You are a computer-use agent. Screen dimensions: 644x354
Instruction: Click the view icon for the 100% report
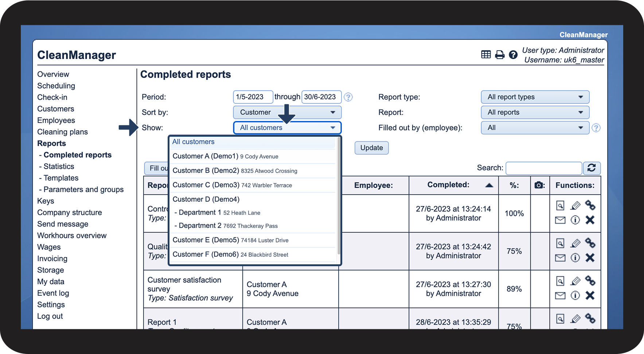pos(560,206)
